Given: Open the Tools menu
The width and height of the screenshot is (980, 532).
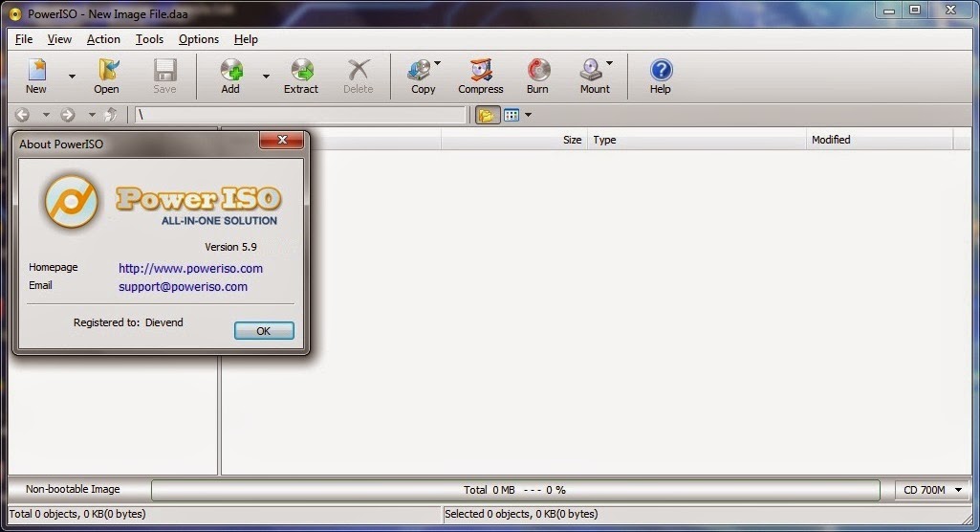Looking at the screenshot, I should pyautogui.click(x=149, y=39).
